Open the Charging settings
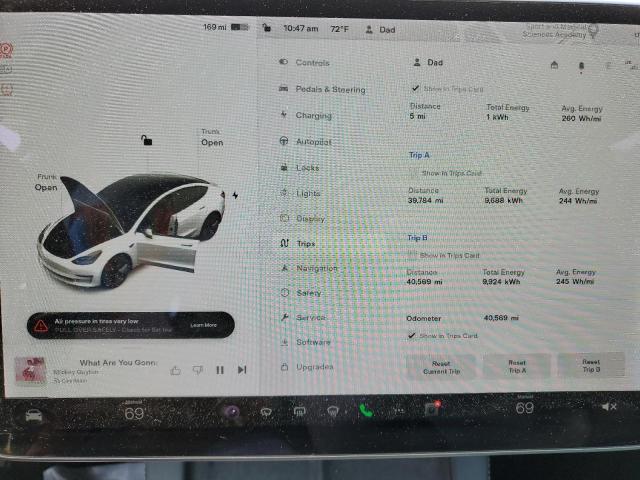 pos(306,115)
